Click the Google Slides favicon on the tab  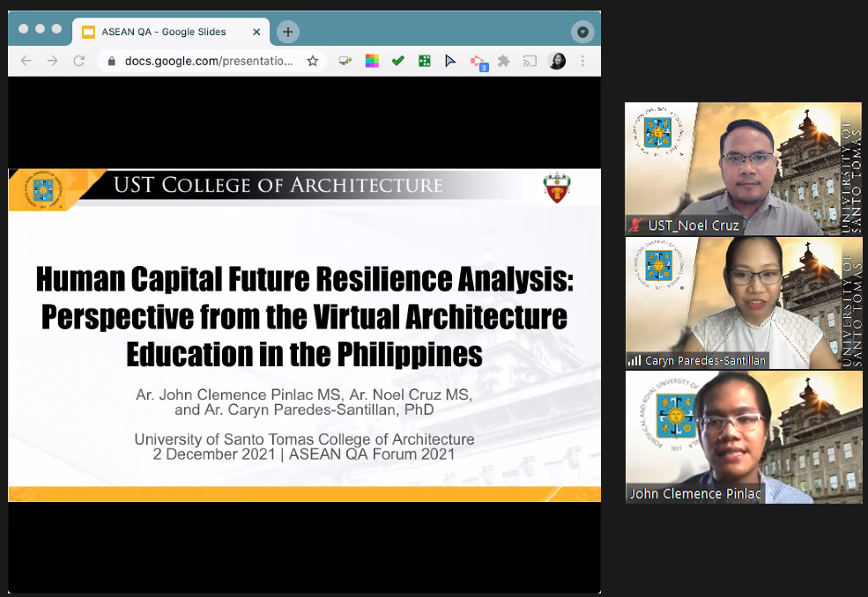coord(89,32)
